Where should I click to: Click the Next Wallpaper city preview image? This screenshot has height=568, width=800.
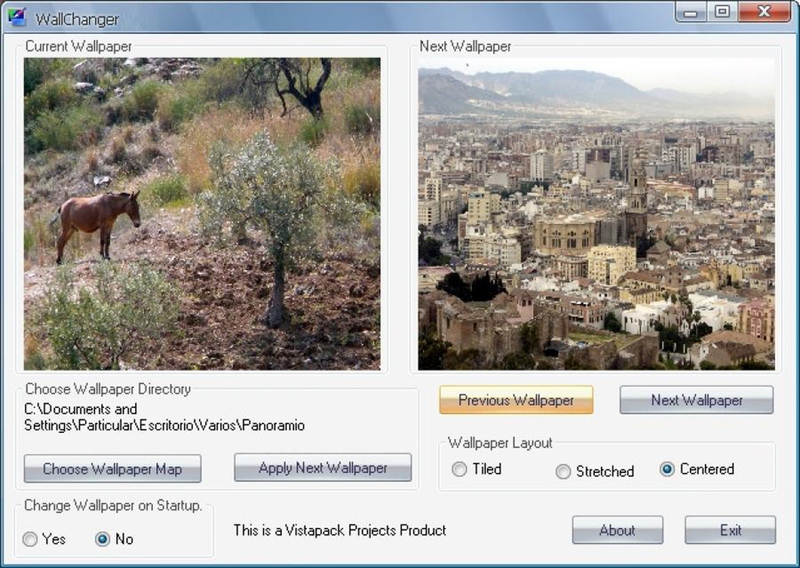pos(596,214)
